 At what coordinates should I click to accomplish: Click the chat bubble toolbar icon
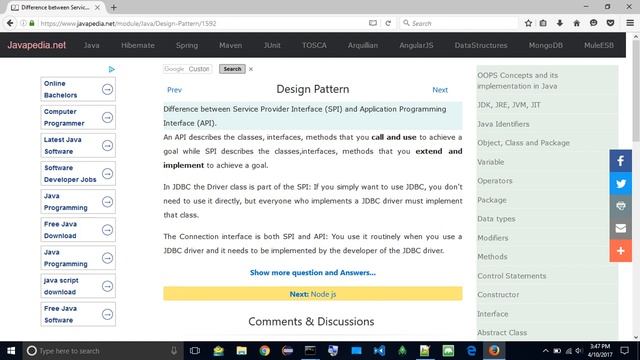593,23
